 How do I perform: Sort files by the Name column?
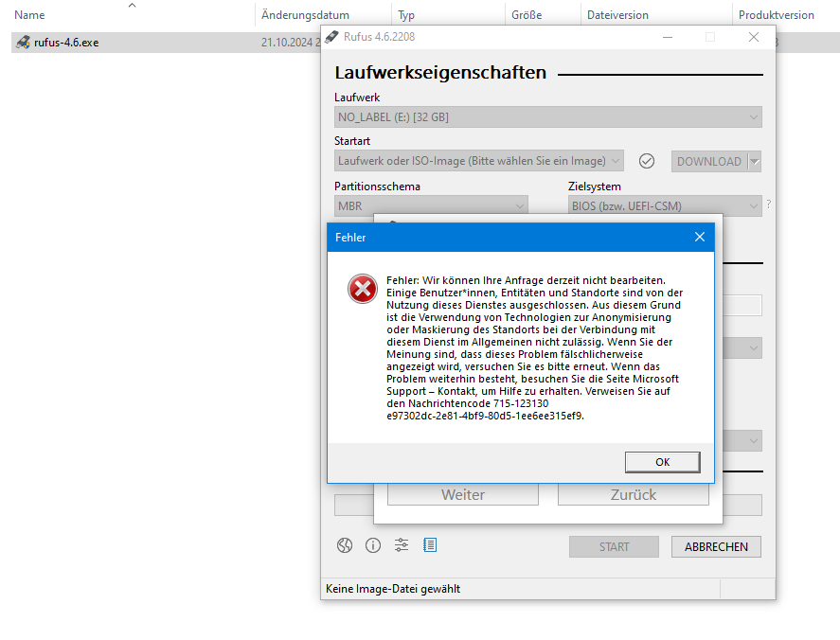(28, 14)
